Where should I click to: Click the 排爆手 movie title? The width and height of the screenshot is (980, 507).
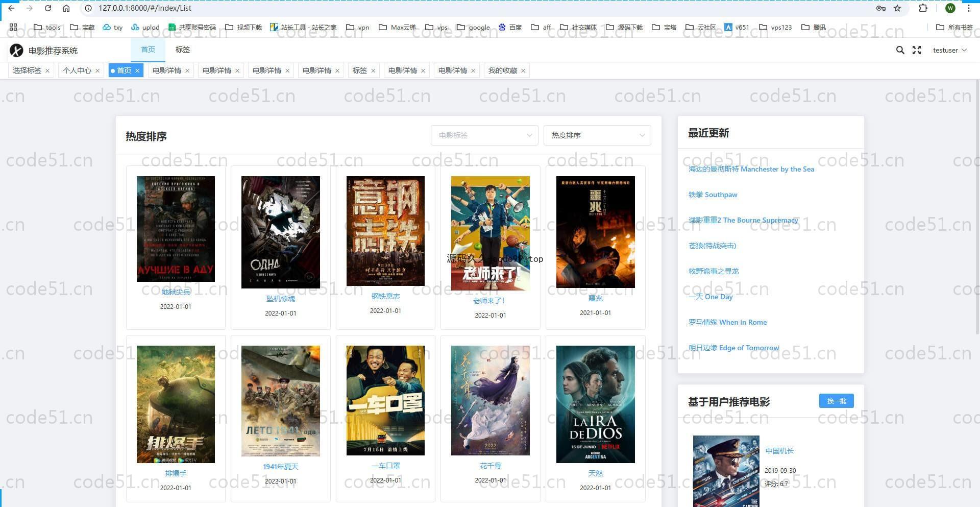click(176, 473)
